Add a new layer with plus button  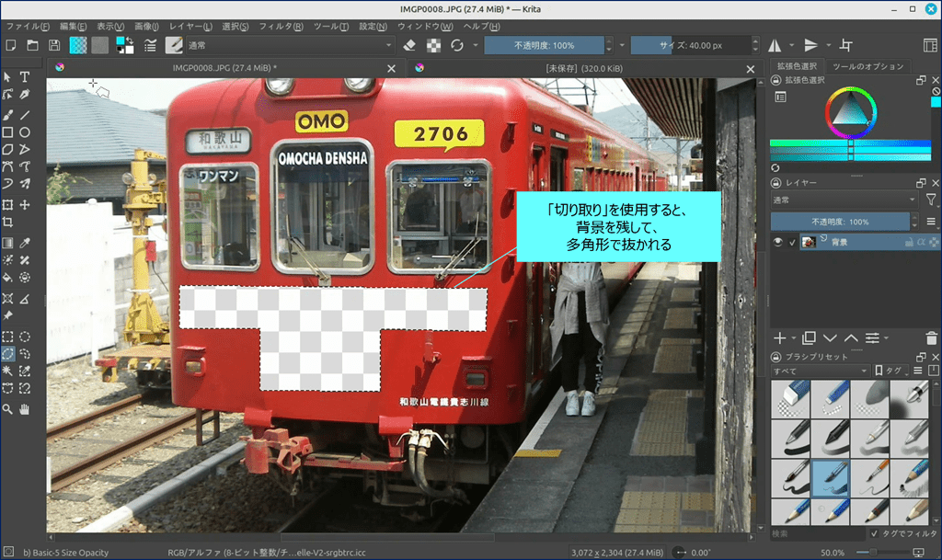(779, 338)
